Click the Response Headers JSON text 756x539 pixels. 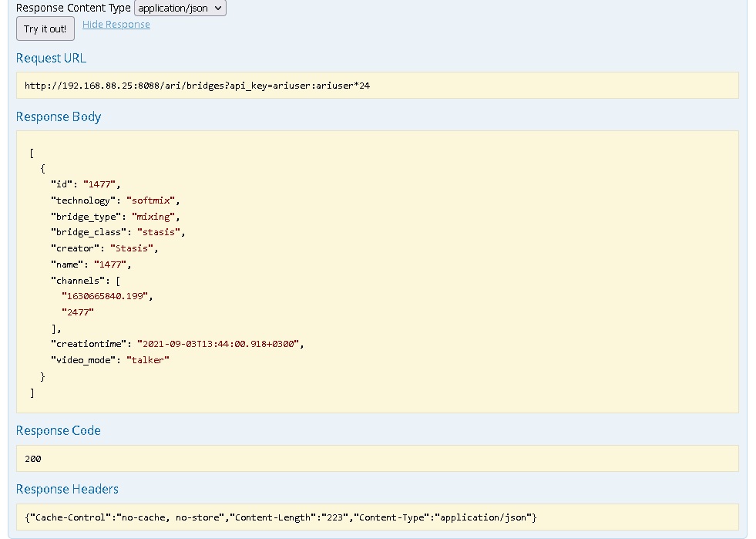pyautogui.click(x=281, y=517)
